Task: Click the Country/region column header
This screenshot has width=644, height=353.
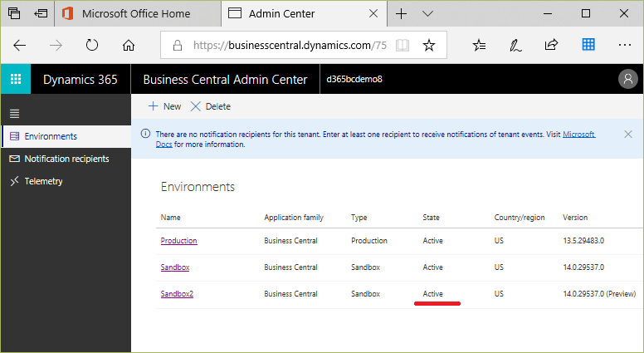Action: 520,218
